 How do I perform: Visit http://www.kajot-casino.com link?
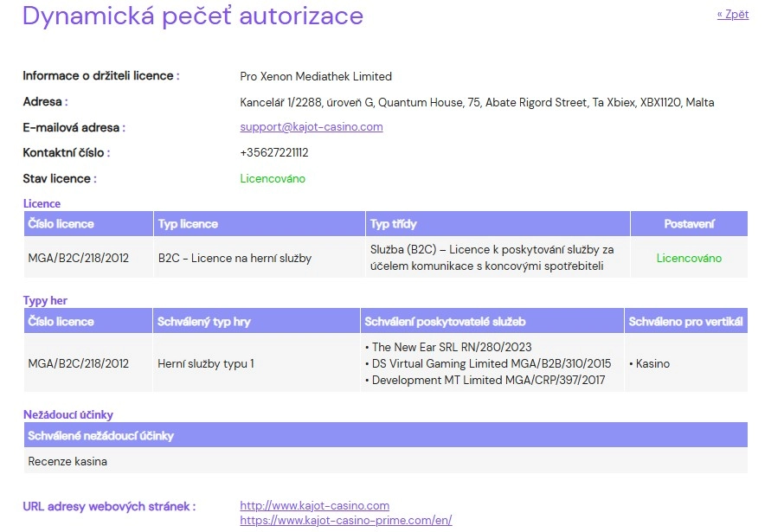pyautogui.click(x=315, y=505)
